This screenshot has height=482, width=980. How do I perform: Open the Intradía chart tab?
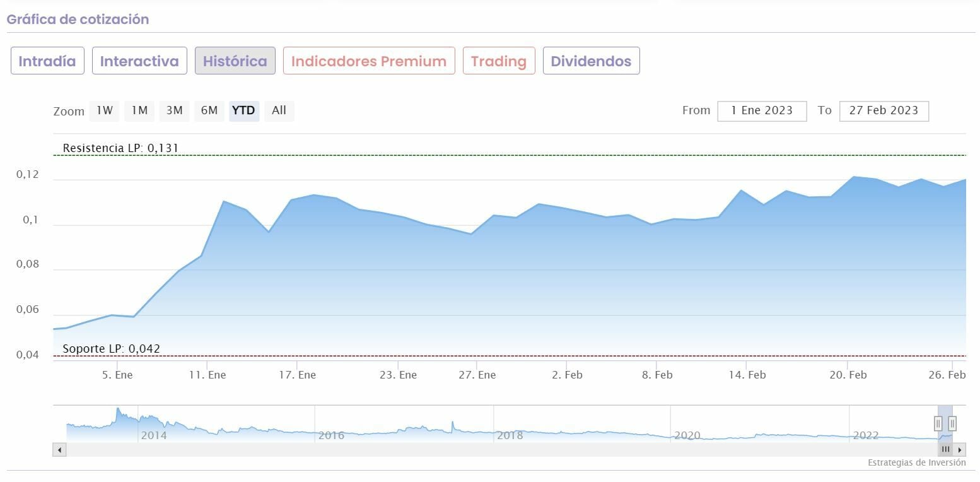(47, 61)
